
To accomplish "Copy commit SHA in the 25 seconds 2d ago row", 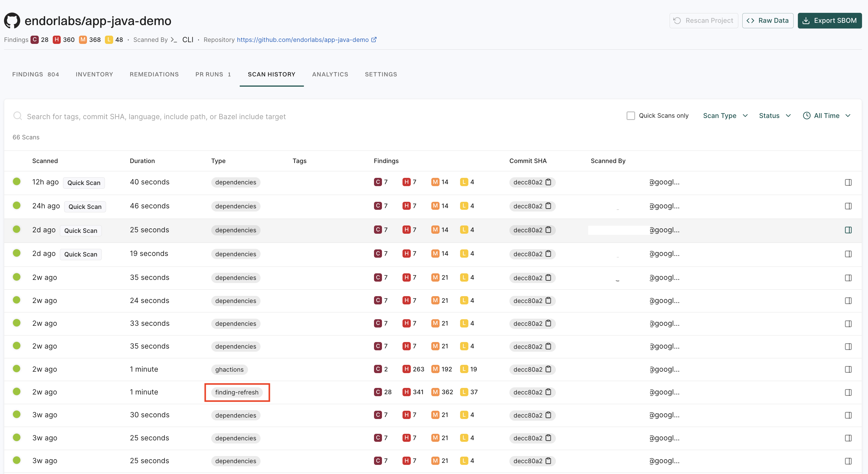I will click(548, 230).
